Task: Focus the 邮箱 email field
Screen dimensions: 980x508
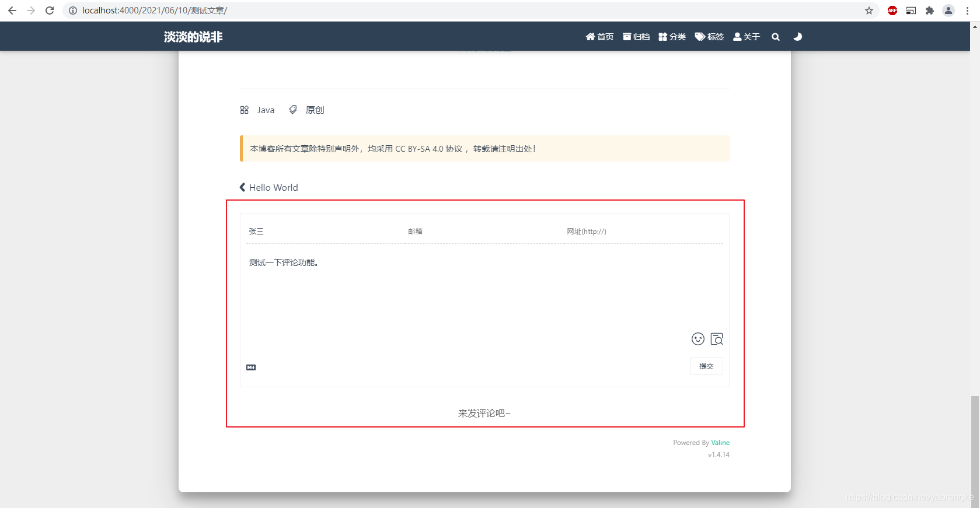Action: 484,232
